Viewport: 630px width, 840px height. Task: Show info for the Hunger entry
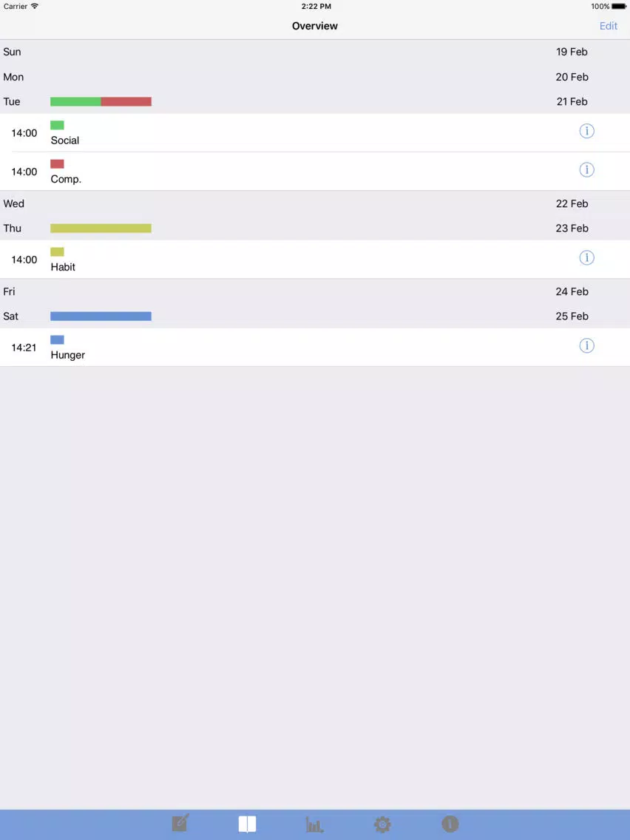click(586, 345)
